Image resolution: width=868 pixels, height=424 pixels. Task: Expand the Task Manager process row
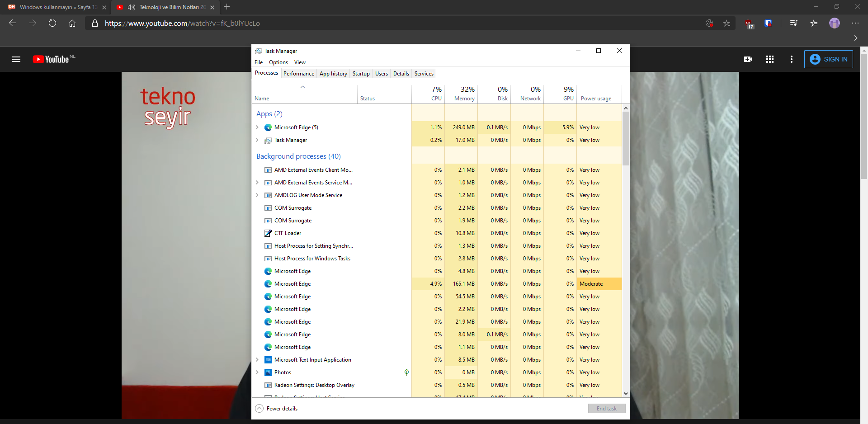[257, 140]
